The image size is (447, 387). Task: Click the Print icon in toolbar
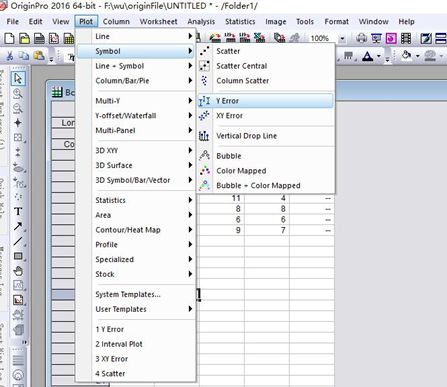pos(361,38)
